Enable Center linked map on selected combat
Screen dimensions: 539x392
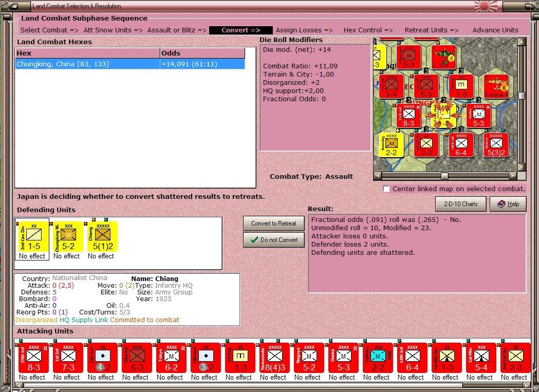386,189
